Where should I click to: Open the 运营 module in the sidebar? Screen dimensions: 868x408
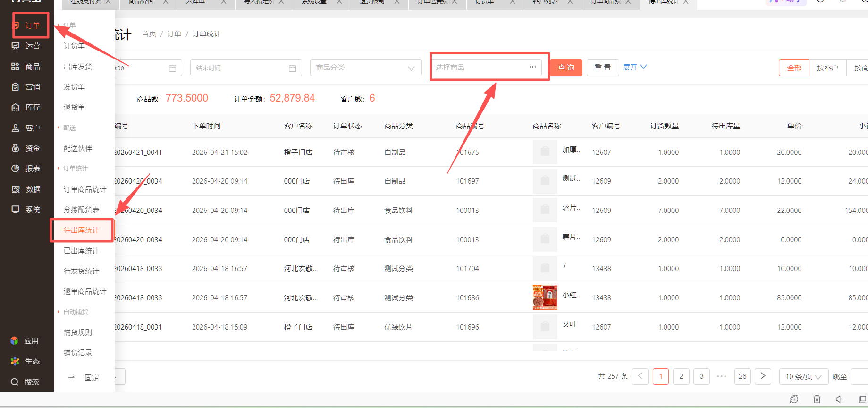click(x=26, y=46)
